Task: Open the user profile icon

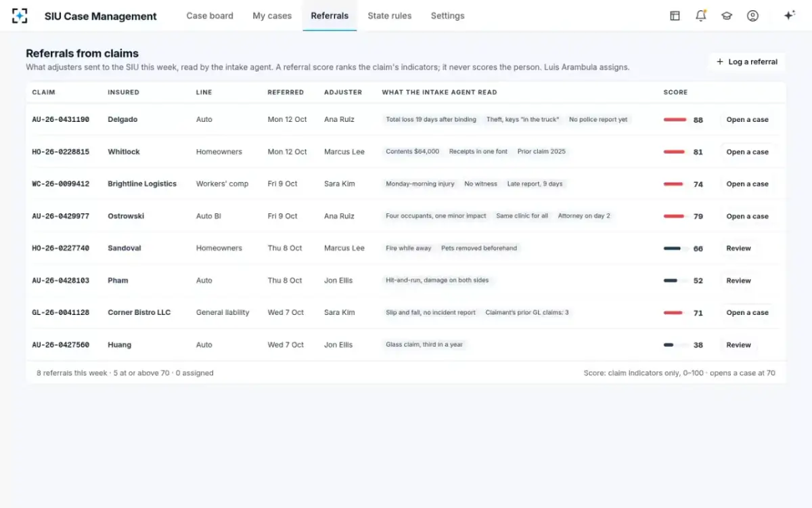Action: coord(752,16)
